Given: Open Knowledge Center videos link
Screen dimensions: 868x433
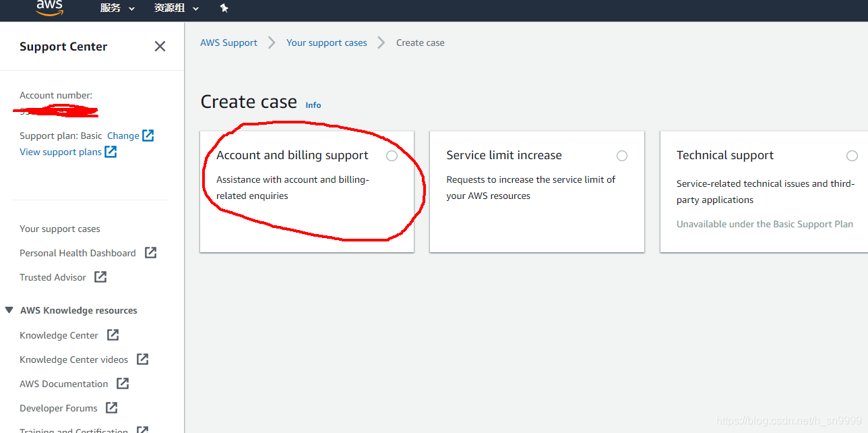Looking at the screenshot, I should tap(73, 359).
